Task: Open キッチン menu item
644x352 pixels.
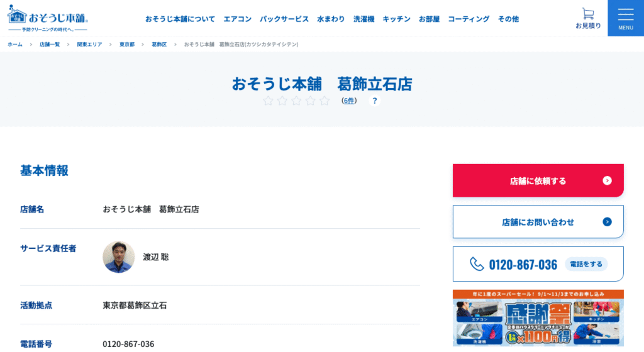Action: click(396, 19)
